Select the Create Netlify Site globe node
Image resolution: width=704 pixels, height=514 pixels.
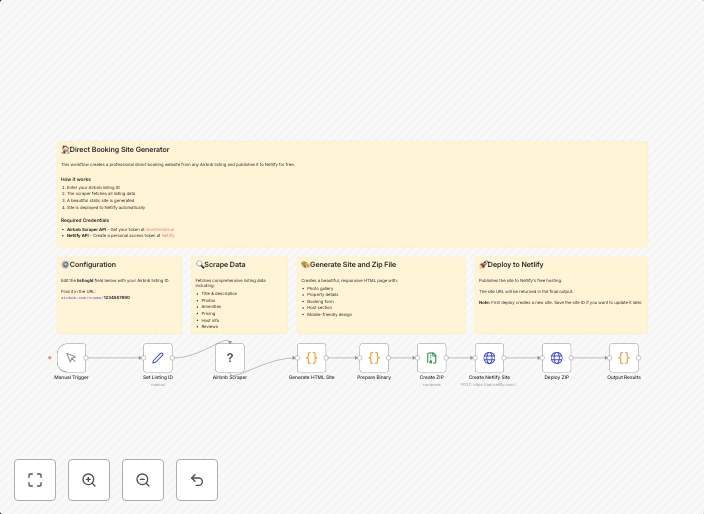[489, 358]
